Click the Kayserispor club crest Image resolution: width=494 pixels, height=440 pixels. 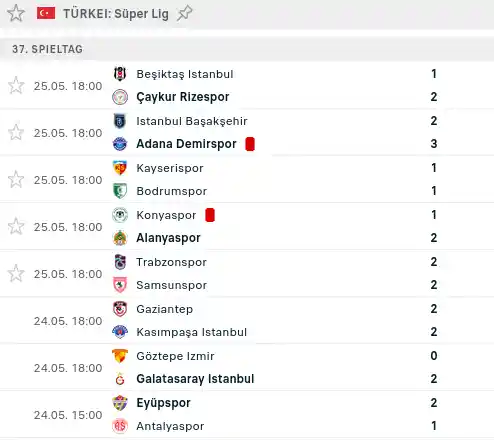point(120,168)
